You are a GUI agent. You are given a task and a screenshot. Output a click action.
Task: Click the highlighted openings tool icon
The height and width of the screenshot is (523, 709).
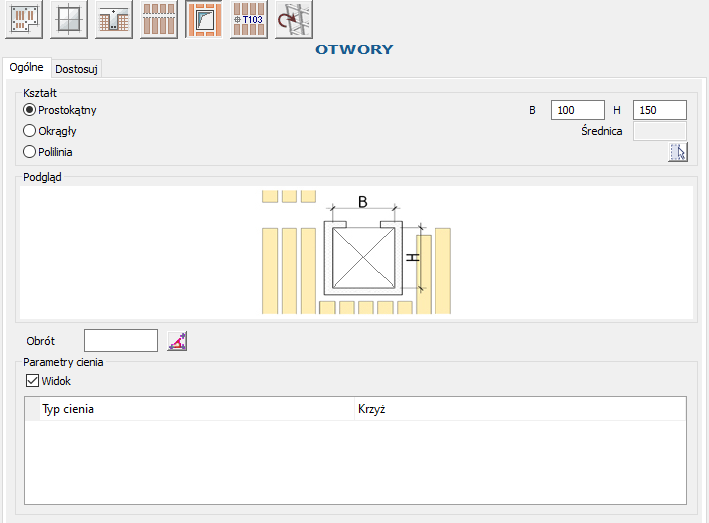click(204, 19)
